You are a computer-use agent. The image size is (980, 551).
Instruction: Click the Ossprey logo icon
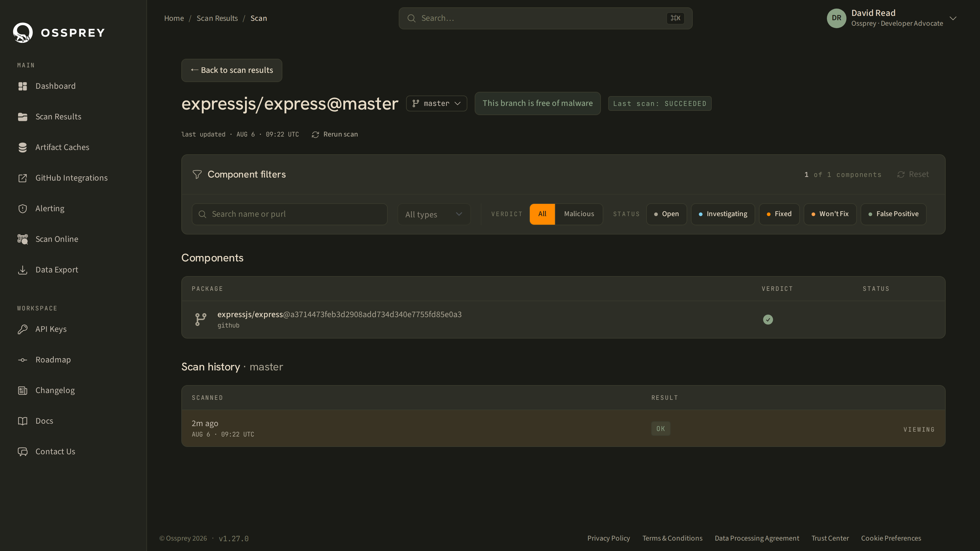click(x=23, y=33)
